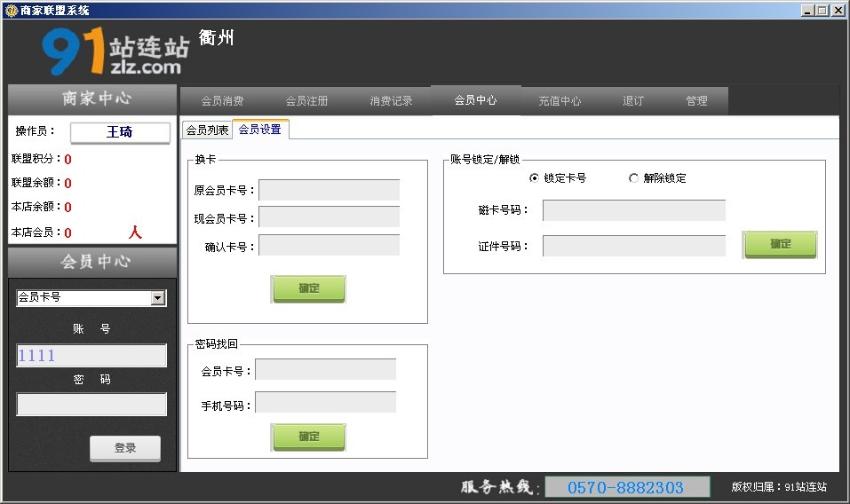This screenshot has width=850, height=504.
Task: Click the 磁卡号码 input field
Action: pos(633,210)
